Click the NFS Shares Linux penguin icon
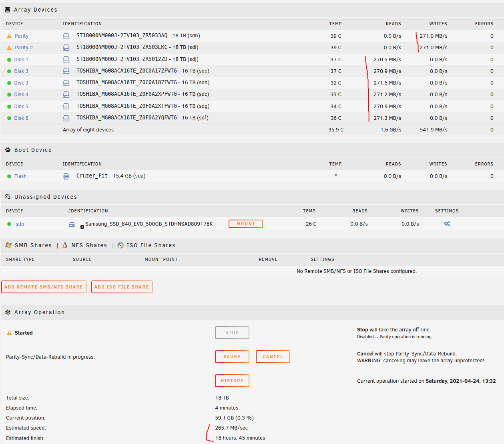Screen dimensions: 504x444 65,245
